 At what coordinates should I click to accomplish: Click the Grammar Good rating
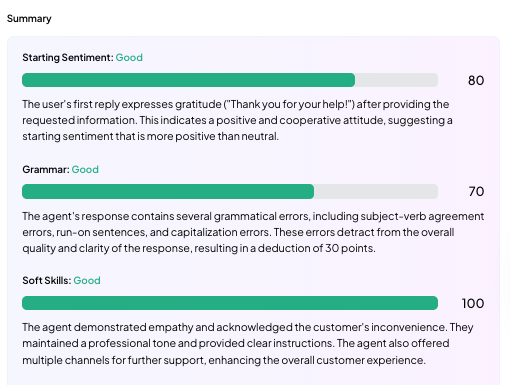(85, 170)
